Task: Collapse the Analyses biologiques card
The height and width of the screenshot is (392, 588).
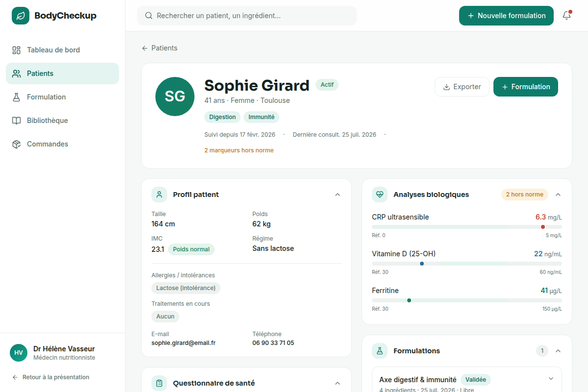Action: [558, 195]
